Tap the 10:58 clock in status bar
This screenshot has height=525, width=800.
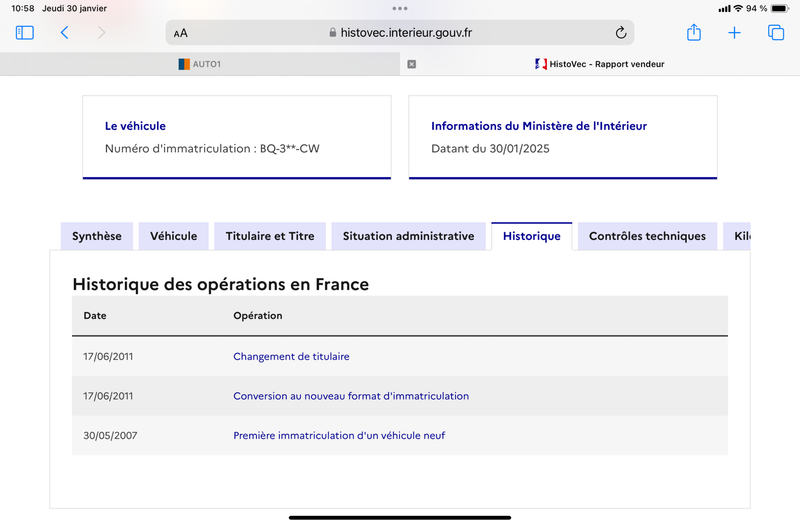[x=22, y=8]
